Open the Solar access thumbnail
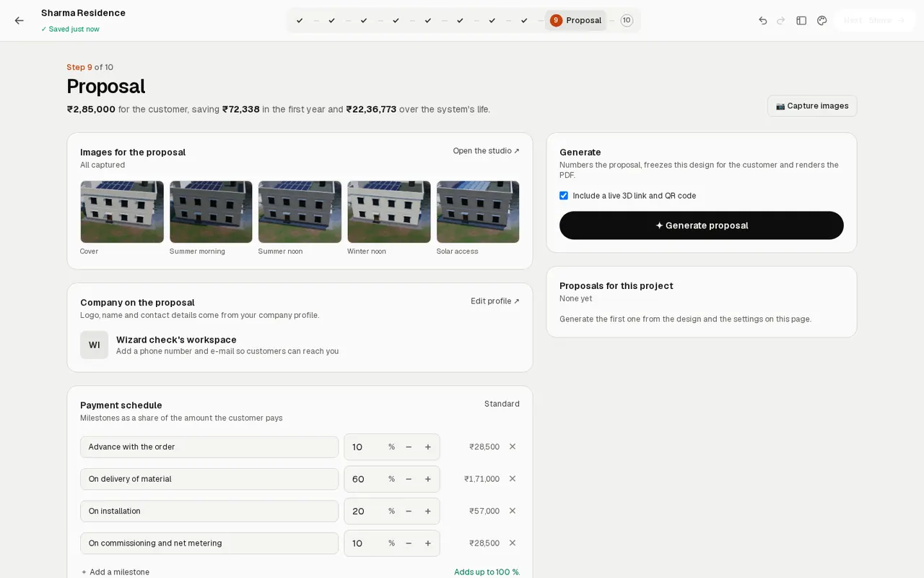 pyautogui.click(x=478, y=212)
